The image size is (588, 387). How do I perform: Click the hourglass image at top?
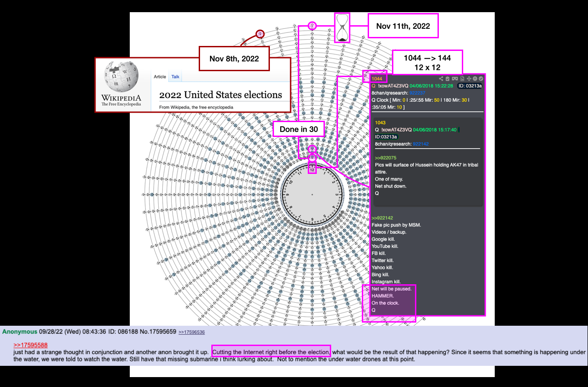[343, 28]
